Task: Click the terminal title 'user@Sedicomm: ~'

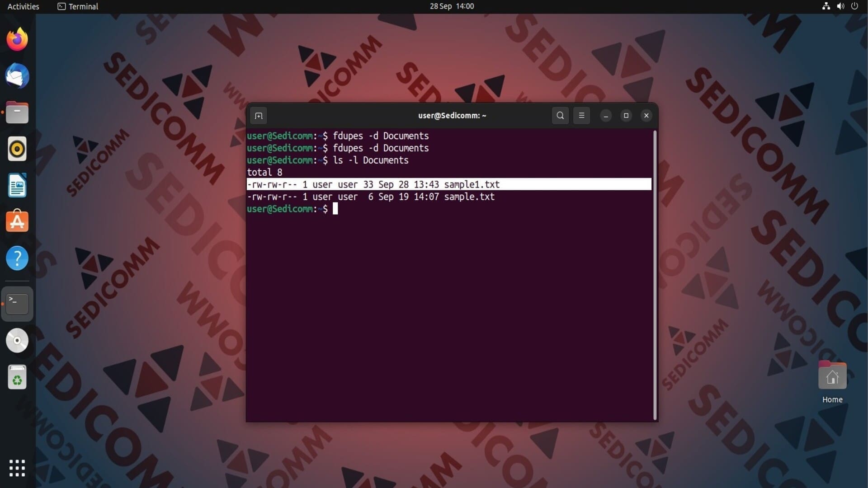Action: 452,116
